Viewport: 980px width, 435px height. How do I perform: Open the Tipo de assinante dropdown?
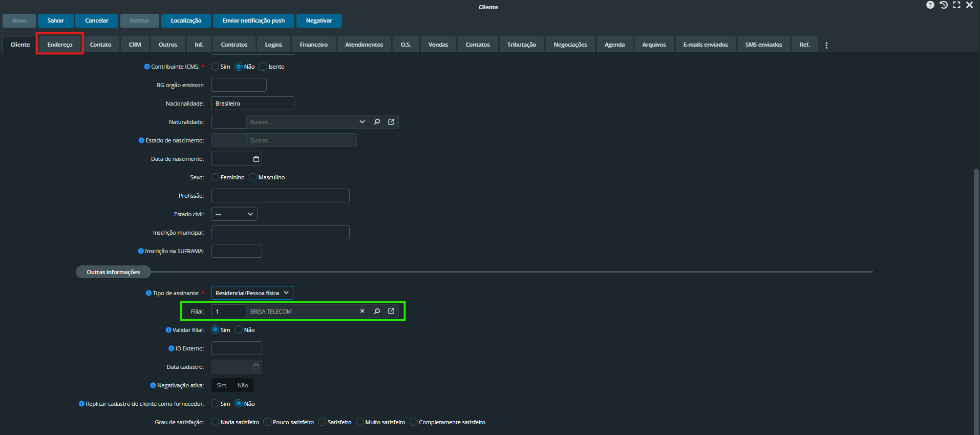(252, 293)
